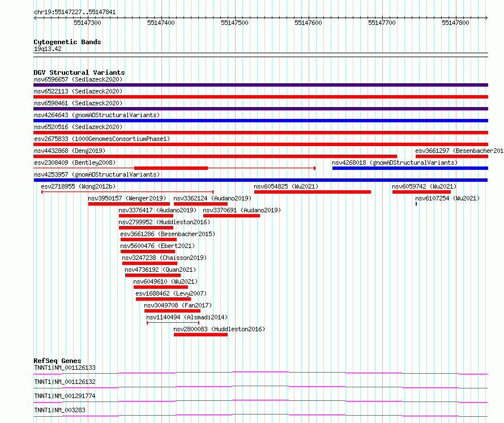Open TNNT1|NM_001291774 transcript label

pos(65,396)
